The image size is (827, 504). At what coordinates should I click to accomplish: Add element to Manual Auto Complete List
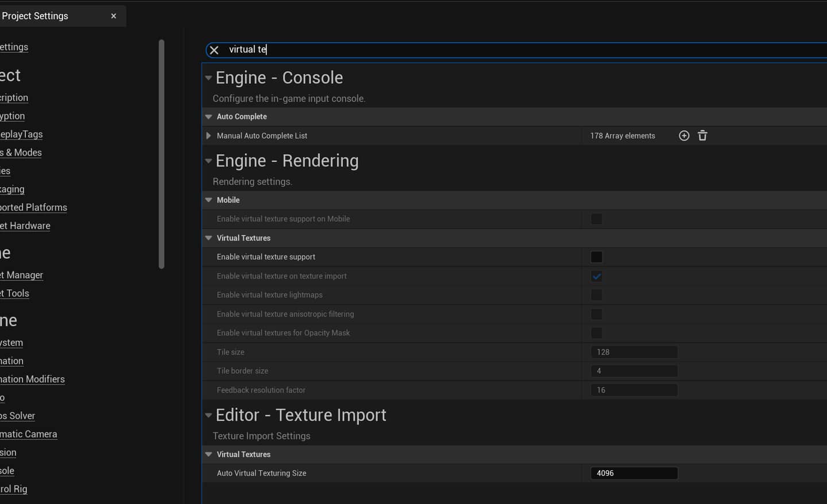pyautogui.click(x=683, y=135)
